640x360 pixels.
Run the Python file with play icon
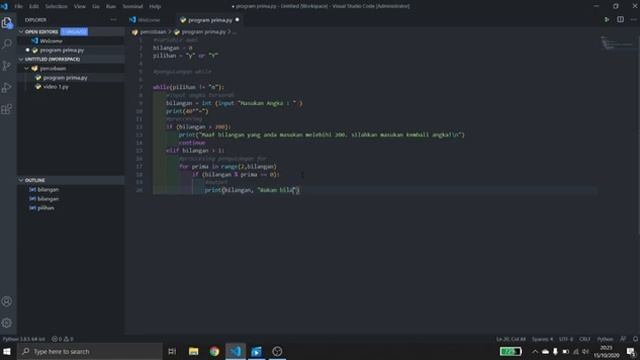pos(607,20)
